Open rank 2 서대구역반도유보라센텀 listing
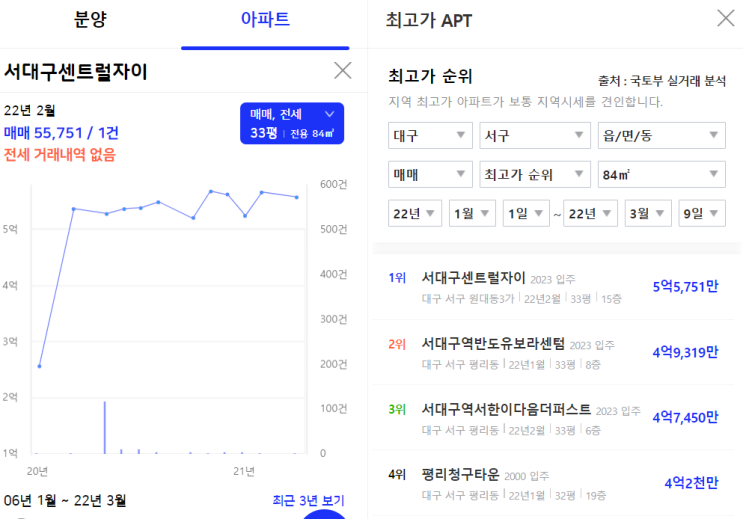 tap(553, 353)
